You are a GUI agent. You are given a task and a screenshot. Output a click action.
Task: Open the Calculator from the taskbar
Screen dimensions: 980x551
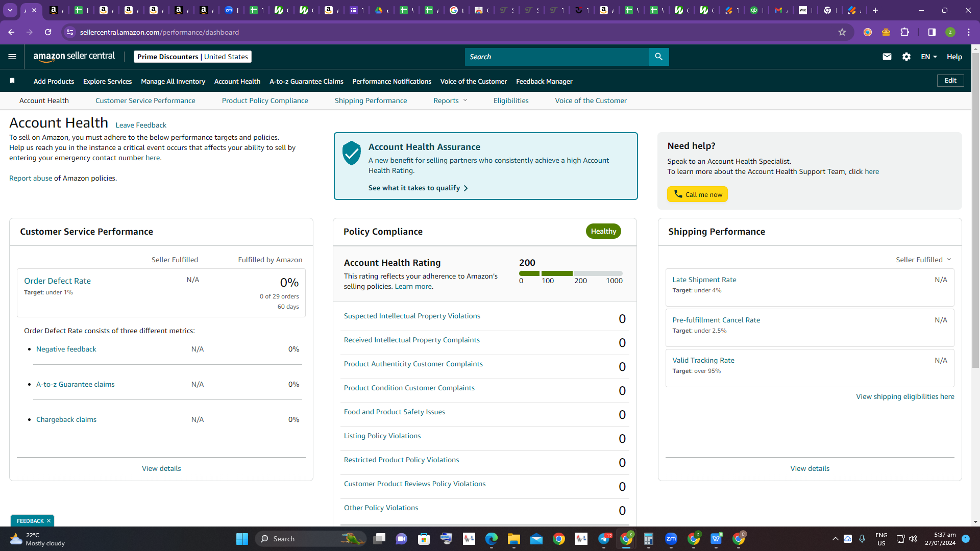click(649, 539)
